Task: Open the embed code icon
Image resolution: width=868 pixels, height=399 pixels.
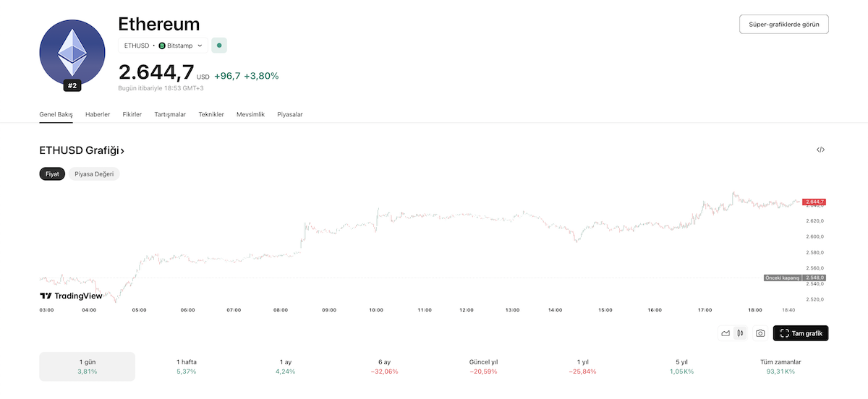Action: [x=820, y=150]
